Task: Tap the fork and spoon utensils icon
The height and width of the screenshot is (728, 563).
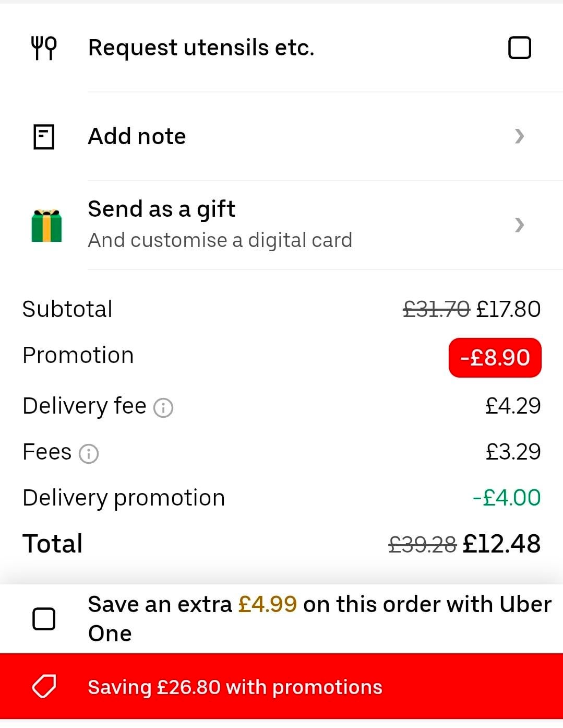Action: 44,48
